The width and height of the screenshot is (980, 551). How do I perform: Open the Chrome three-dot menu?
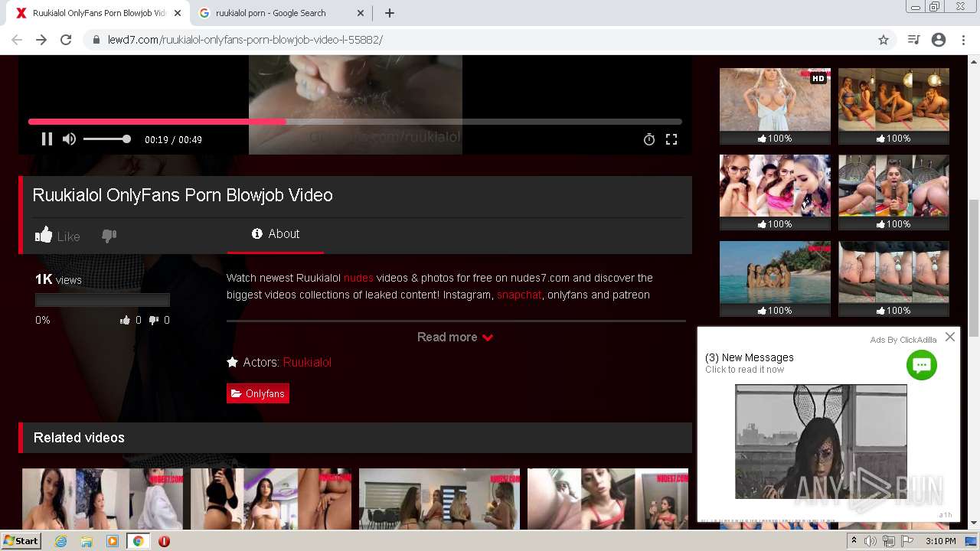click(962, 40)
